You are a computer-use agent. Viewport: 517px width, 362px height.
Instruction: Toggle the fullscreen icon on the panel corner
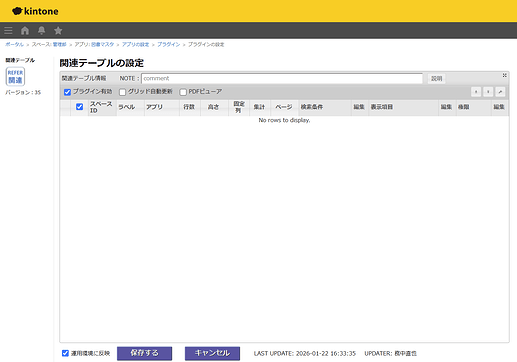[505, 75]
